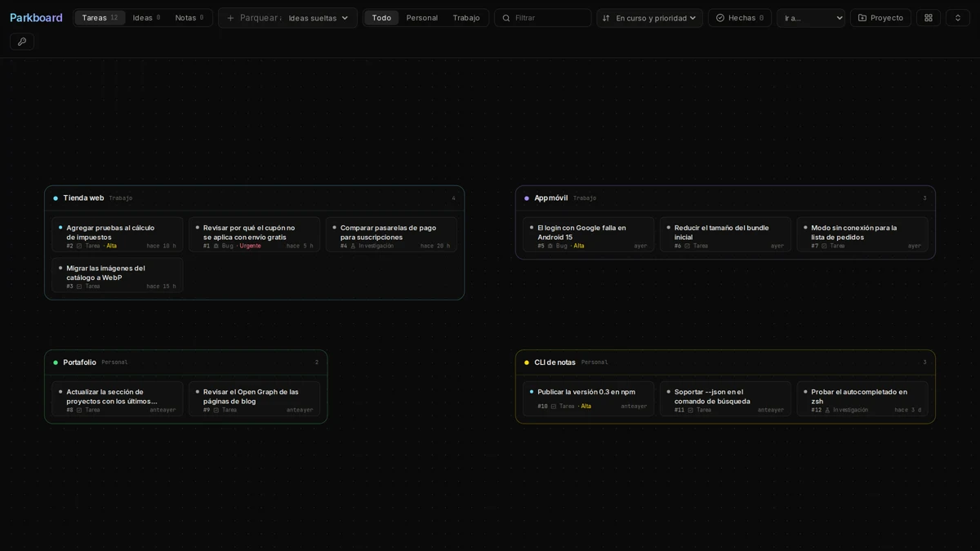
Task: Click the cyan dot next to Tienda web
Action: [x=56, y=198]
